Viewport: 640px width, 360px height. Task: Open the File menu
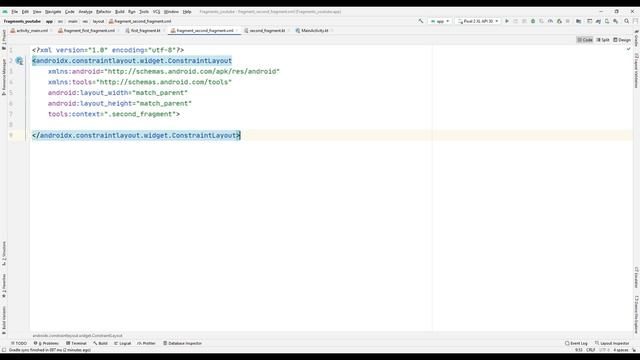[14, 12]
